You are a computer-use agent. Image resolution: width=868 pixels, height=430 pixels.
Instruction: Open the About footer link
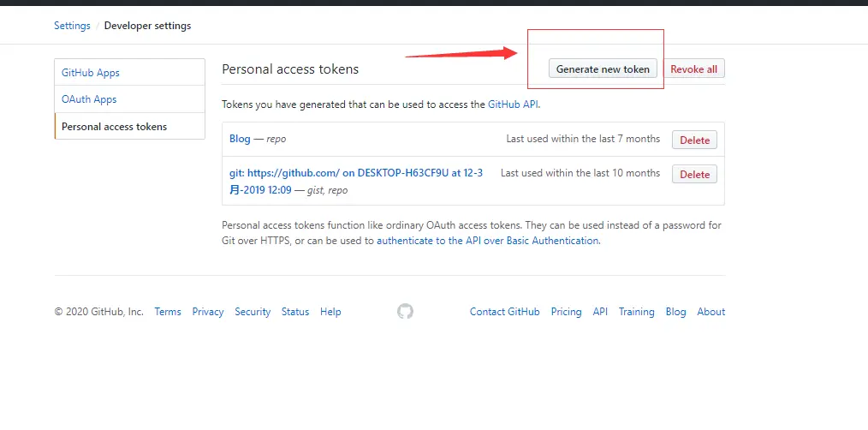(x=711, y=312)
